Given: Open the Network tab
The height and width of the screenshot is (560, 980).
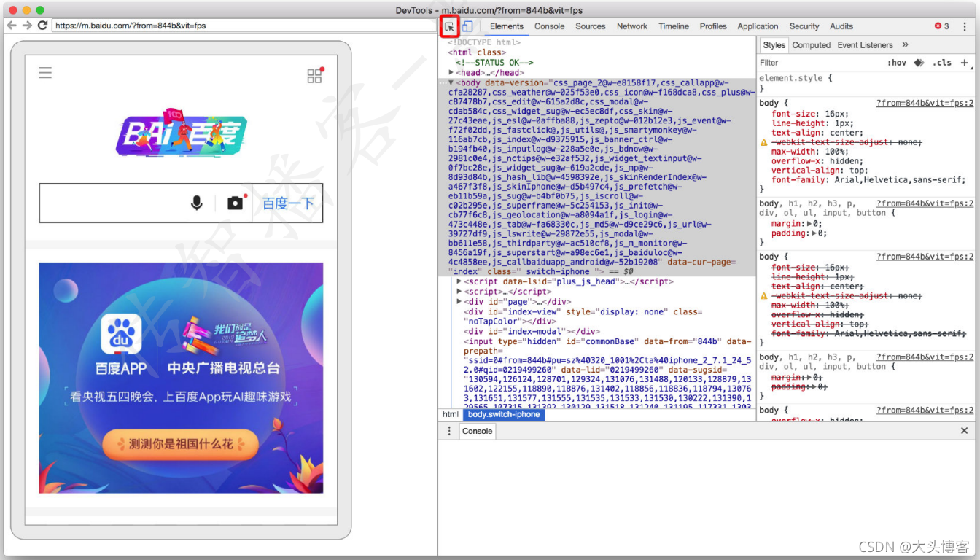Looking at the screenshot, I should pyautogui.click(x=632, y=26).
